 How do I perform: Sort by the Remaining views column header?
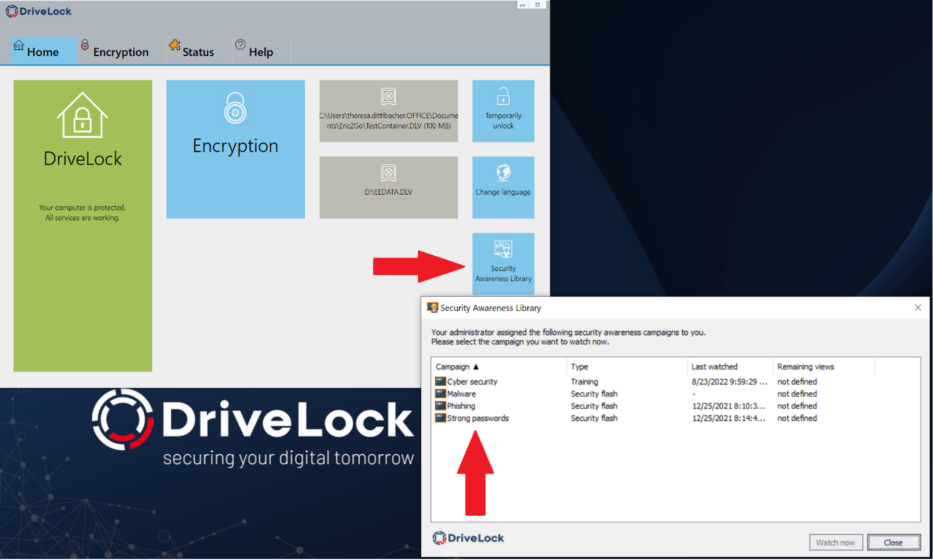824,366
